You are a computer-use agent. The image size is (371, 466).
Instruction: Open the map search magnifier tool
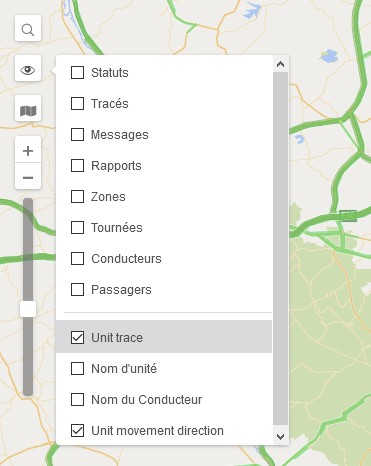(28, 28)
